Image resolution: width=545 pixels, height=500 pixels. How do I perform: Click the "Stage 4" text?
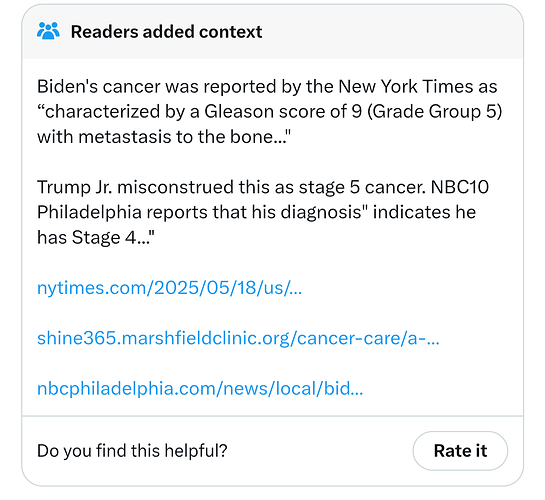(x=104, y=237)
